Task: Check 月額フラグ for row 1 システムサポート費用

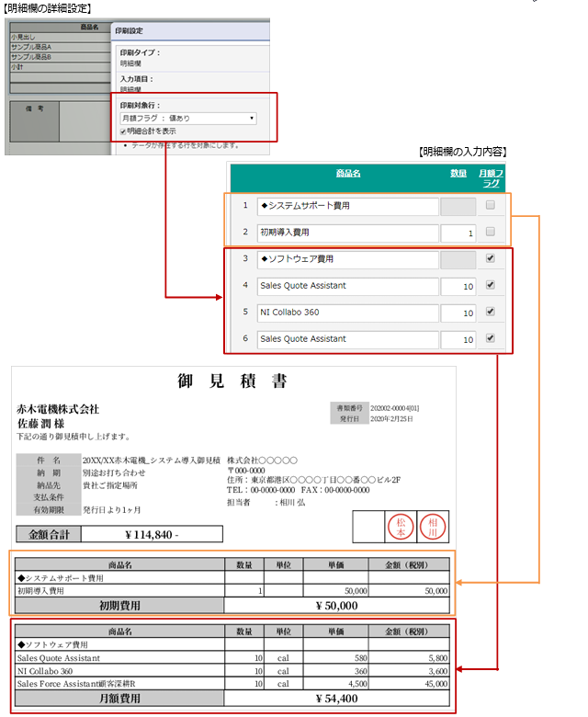Action: [x=491, y=205]
